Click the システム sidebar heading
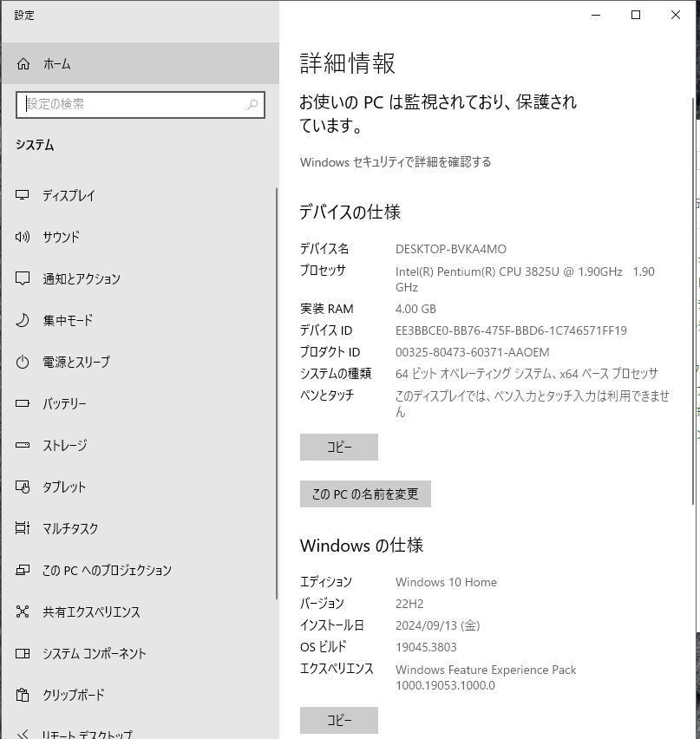 pyautogui.click(x=35, y=145)
